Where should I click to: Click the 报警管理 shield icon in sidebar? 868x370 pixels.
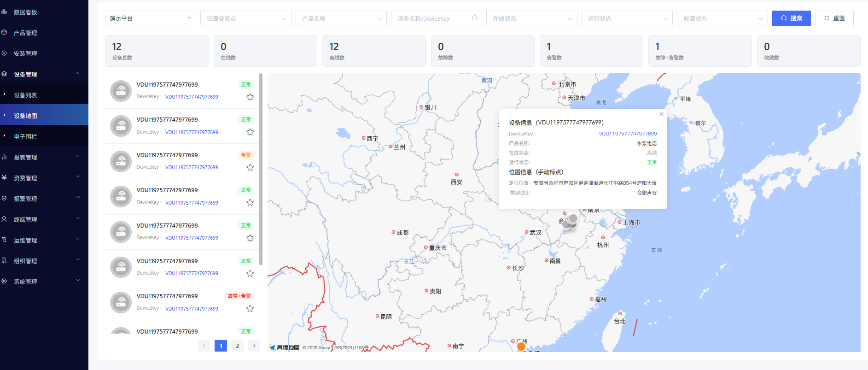coord(5,199)
